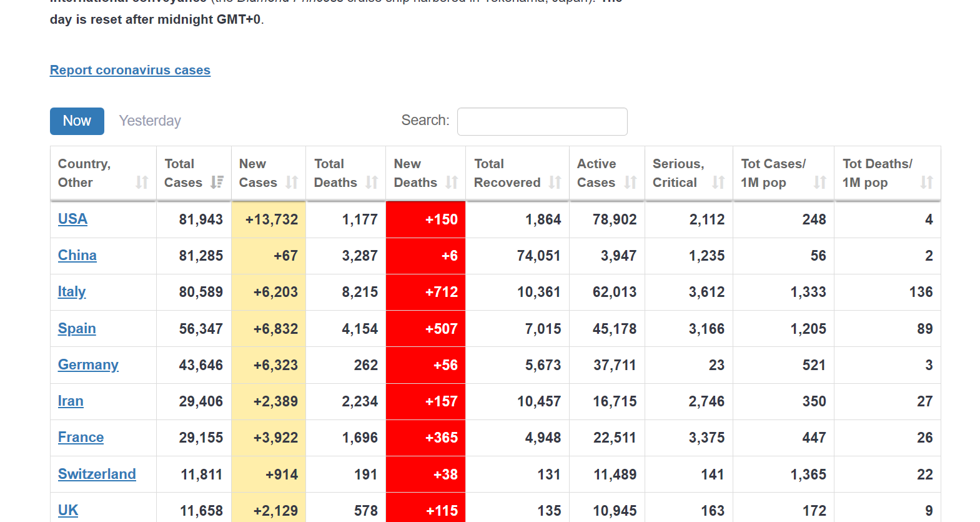This screenshot has width=980, height=522.
Task: Click the Total Recovered sort icon
Action: (x=555, y=182)
